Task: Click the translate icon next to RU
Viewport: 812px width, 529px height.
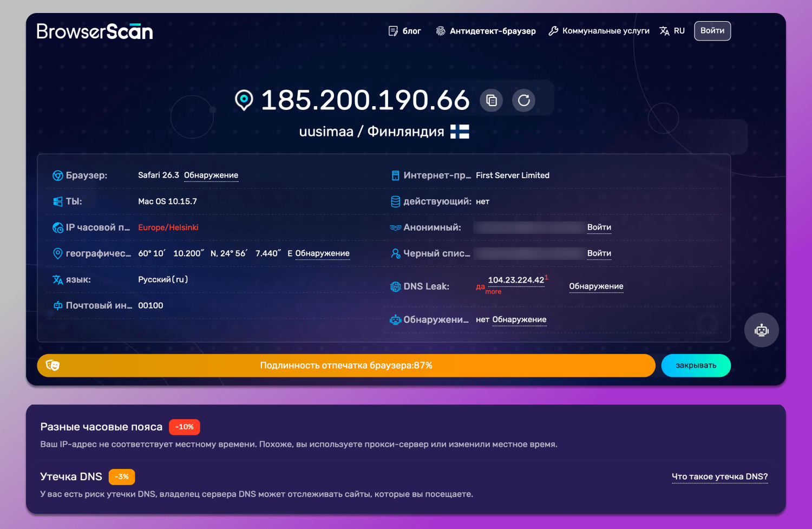Action: [x=664, y=31]
